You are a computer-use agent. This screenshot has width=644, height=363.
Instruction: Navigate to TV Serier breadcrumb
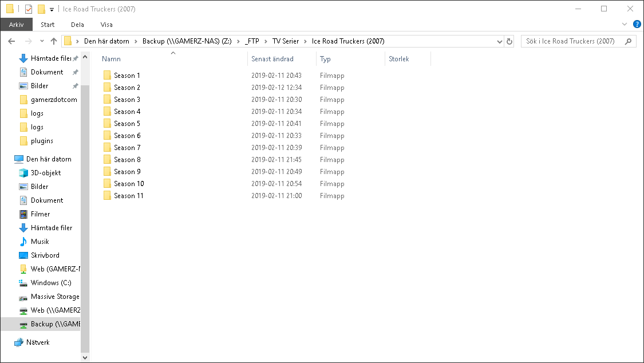point(286,41)
